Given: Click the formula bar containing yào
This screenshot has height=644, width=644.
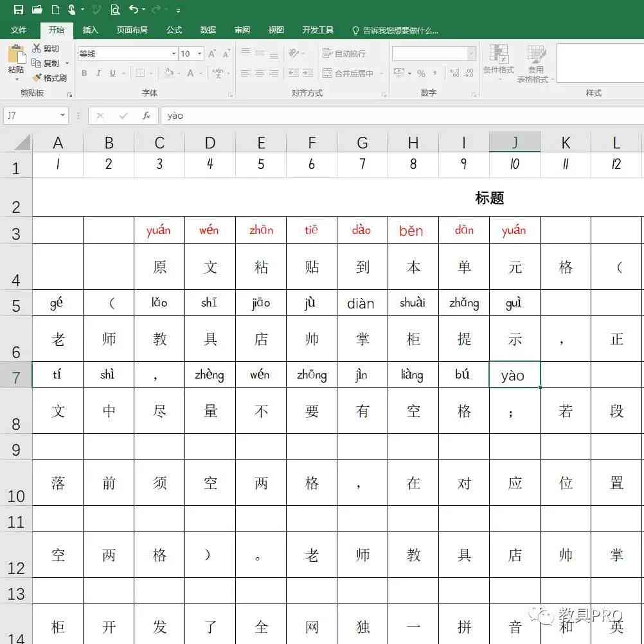Looking at the screenshot, I should click(x=402, y=116).
